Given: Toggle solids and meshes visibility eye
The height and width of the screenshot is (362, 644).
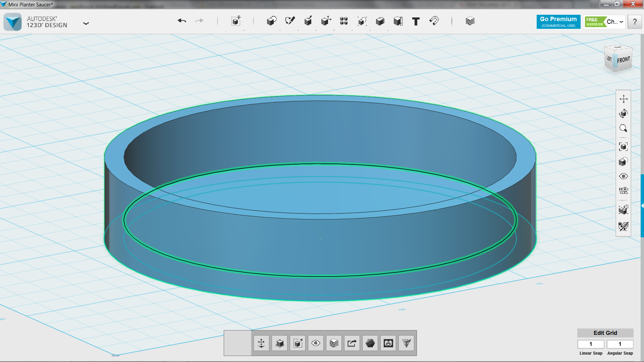Looking at the screenshot, I should click(x=624, y=176).
